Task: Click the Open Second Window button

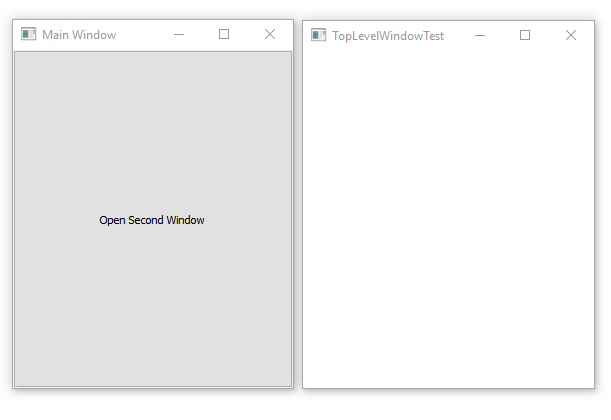Action: pos(153,219)
